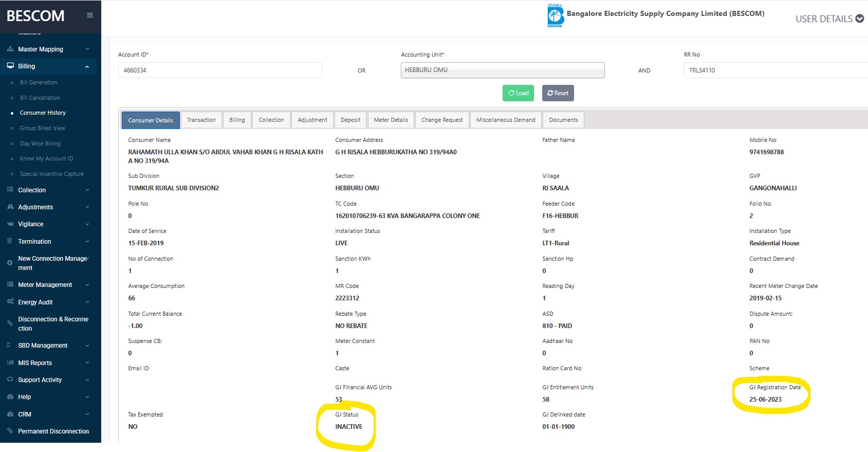Expand the Termination menu chevron
Image resolution: width=868 pixels, height=452 pixels.
click(87, 242)
